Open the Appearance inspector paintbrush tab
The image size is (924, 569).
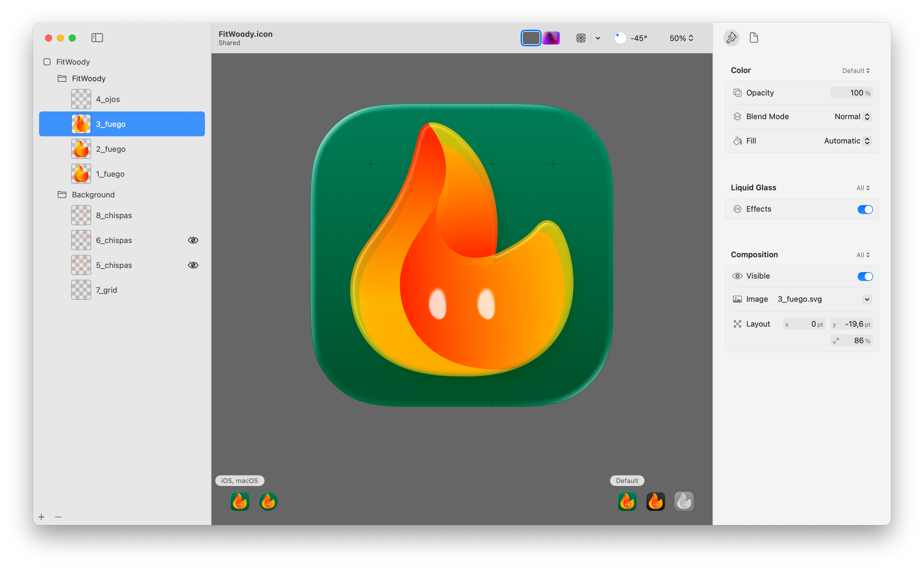[x=731, y=38]
